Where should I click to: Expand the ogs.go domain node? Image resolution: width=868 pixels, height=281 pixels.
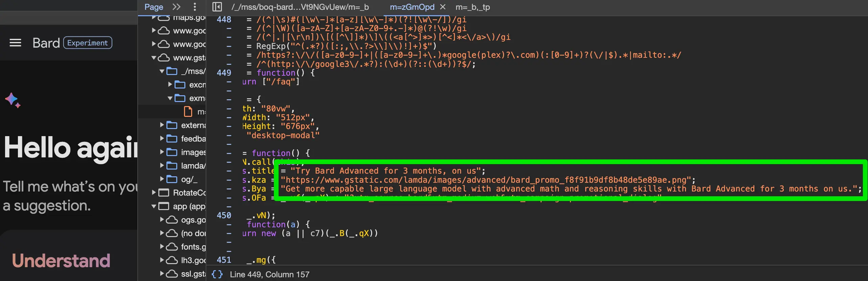162,220
